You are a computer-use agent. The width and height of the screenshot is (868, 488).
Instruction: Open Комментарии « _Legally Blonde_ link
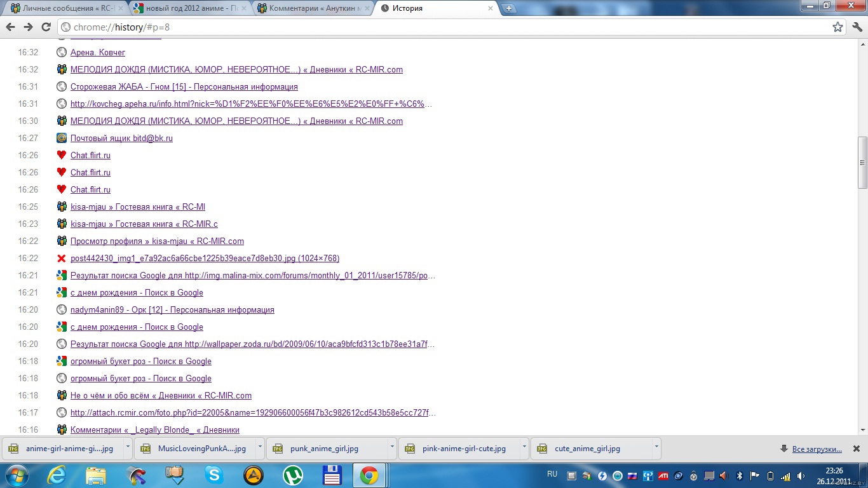[155, 430]
